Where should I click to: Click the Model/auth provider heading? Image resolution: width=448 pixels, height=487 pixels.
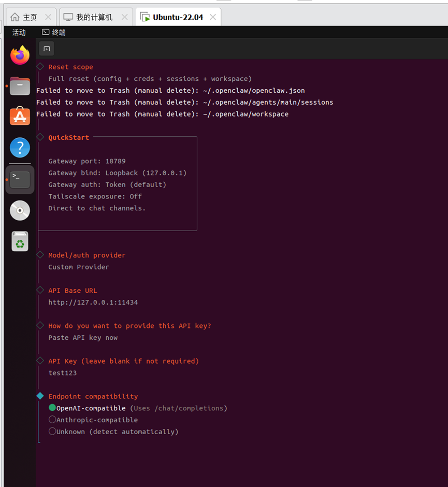(86, 255)
